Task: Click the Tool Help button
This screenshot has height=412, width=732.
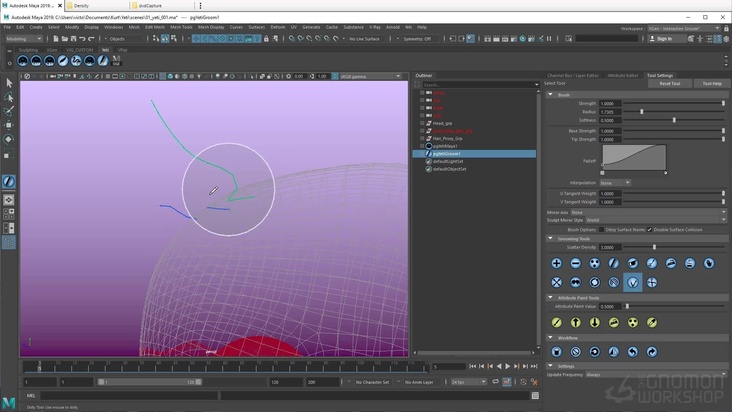Action: (711, 84)
